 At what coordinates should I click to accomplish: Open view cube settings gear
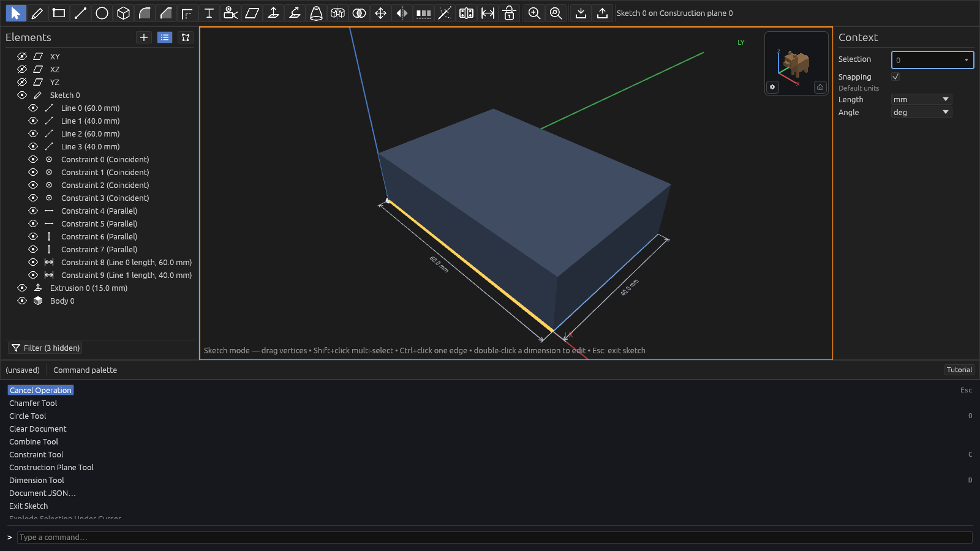click(x=772, y=87)
